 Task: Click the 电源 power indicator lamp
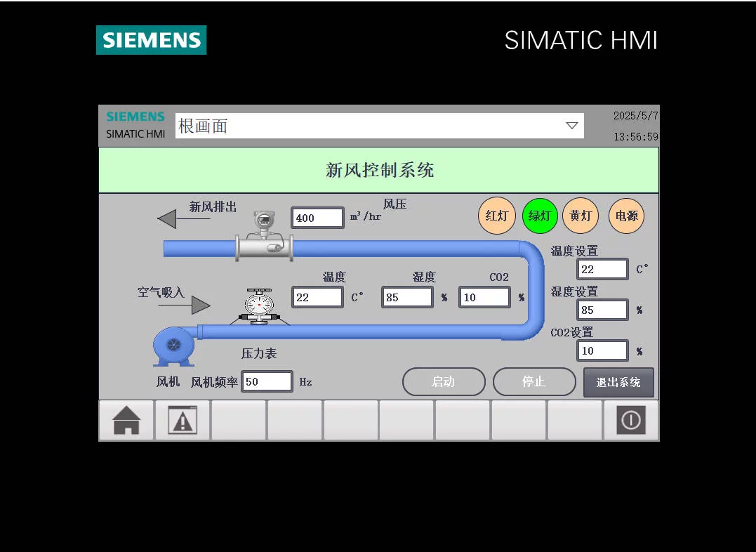[625, 216]
